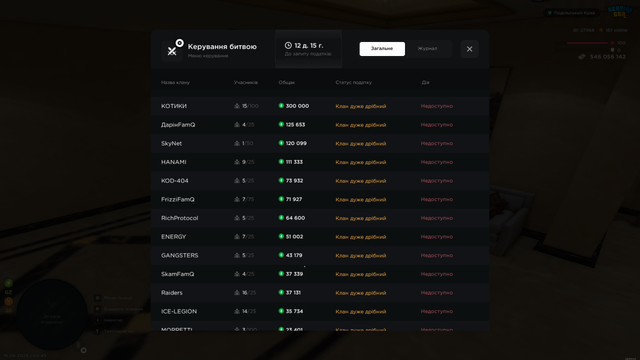
Task: Select the RichProtocol clan name
Action: (x=180, y=218)
